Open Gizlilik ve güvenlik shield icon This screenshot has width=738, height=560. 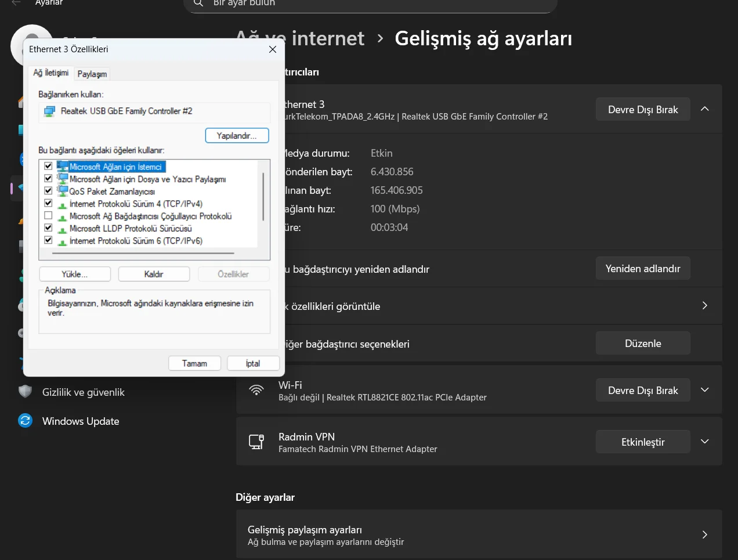point(25,392)
